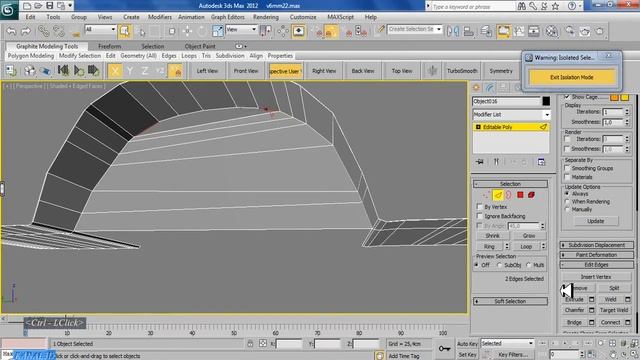640x360 pixels.
Task: Open the Graph Editors menu
Action: [x=228, y=17]
